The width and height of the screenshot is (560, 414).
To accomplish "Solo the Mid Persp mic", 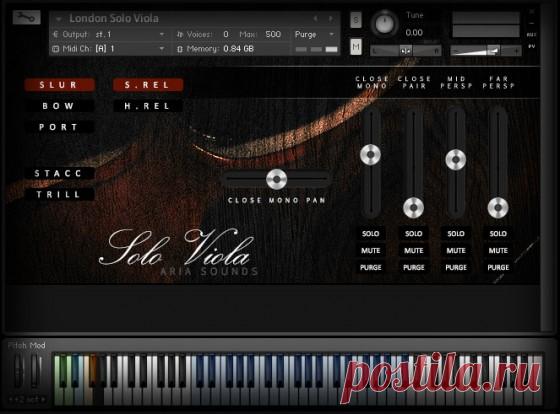I will click(x=456, y=234).
